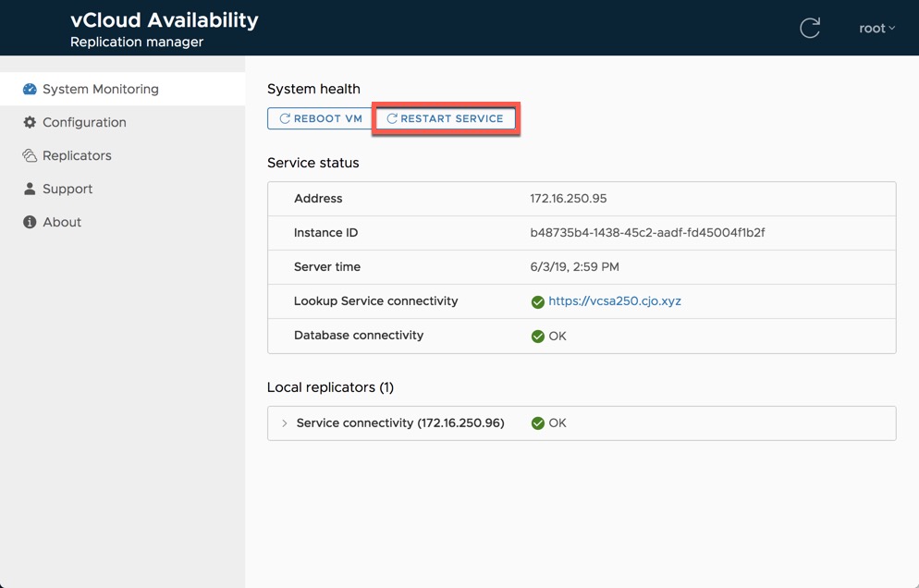Click the refresh icon in the header

point(810,28)
